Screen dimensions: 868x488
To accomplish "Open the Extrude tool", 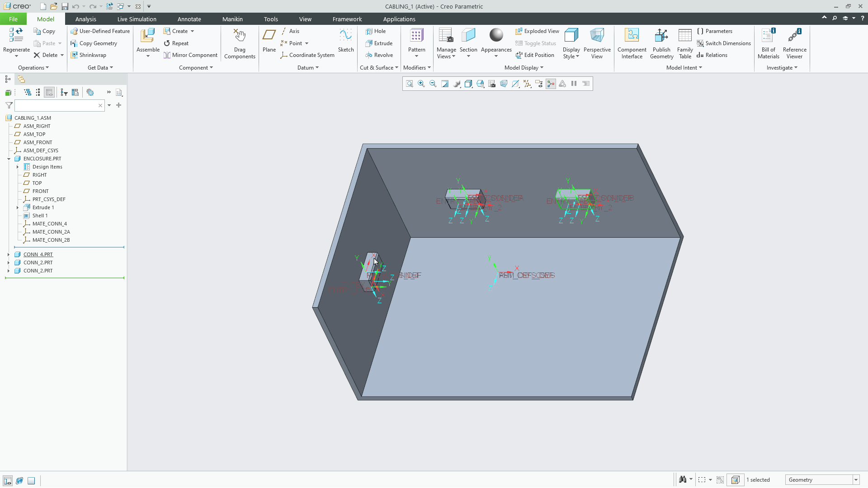I will click(380, 43).
